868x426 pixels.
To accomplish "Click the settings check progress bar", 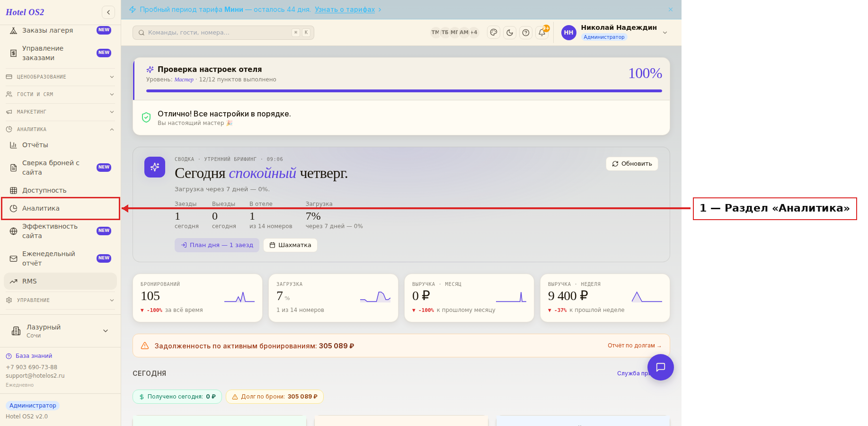I will 404,91.
